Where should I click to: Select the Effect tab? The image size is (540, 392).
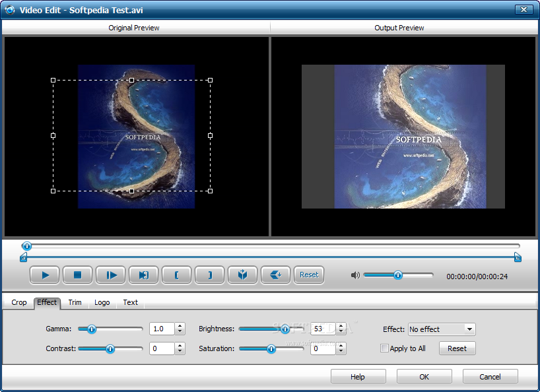47,302
